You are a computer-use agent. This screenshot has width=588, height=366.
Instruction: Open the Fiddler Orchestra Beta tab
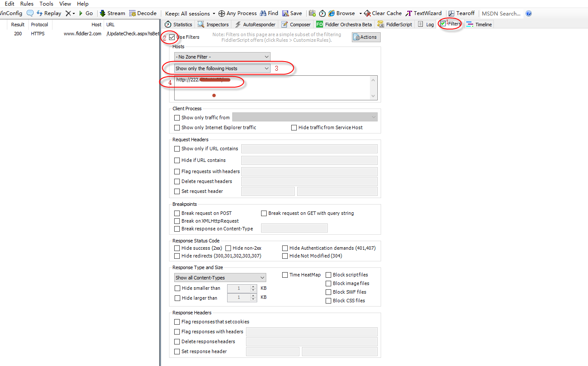(344, 25)
